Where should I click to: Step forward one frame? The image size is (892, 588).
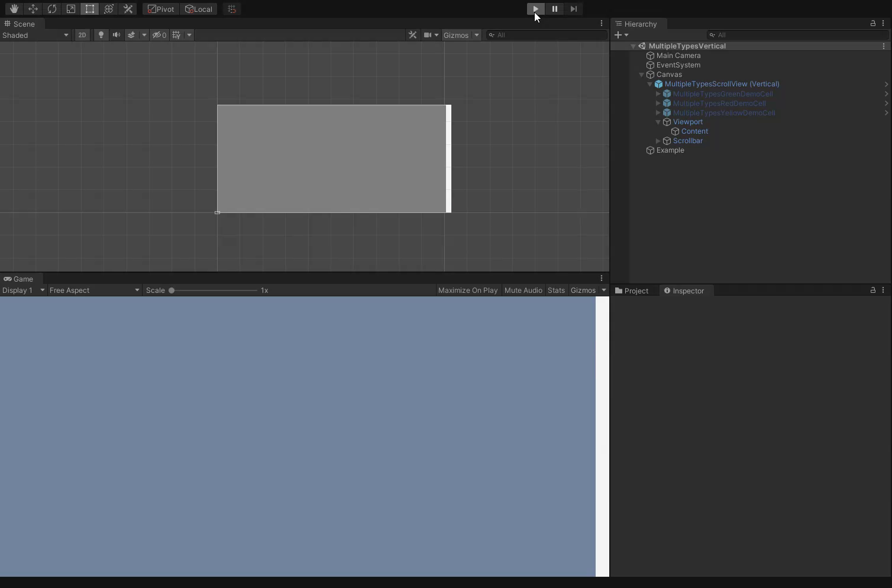(x=573, y=9)
